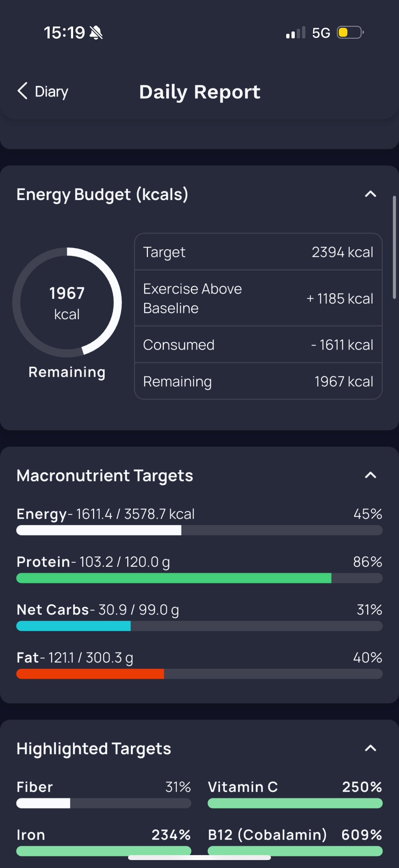Open the Target 2394 kcal row
Screen dimensions: 399x868
(x=258, y=252)
